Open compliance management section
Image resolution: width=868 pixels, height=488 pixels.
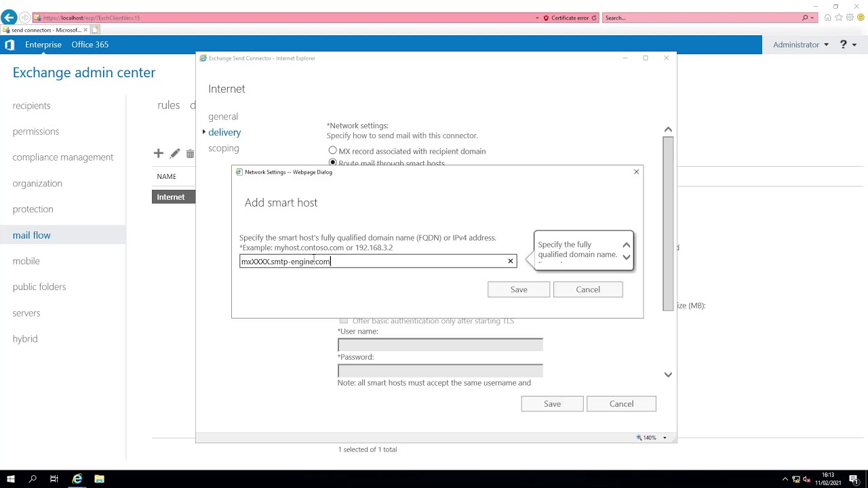(63, 157)
